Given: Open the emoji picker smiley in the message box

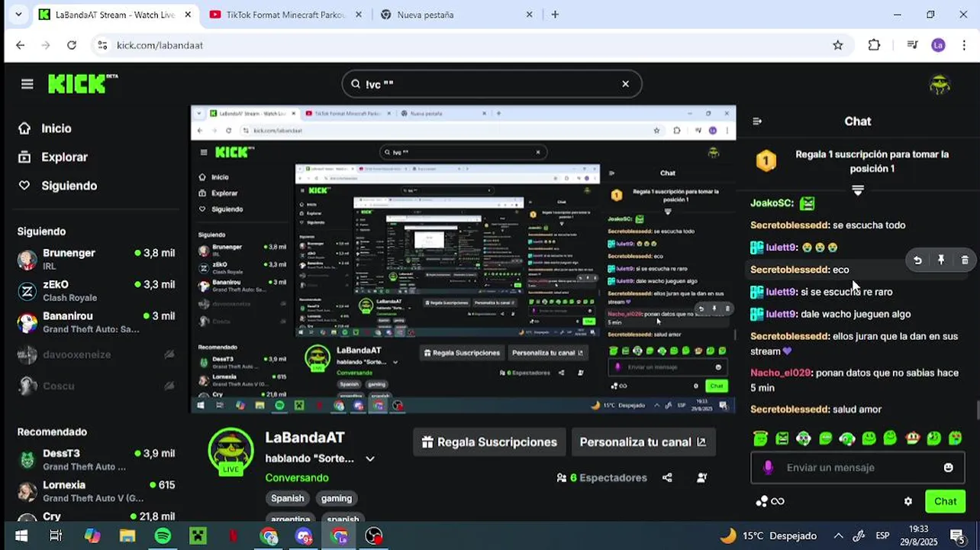Looking at the screenshot, I should coord(948,467).
